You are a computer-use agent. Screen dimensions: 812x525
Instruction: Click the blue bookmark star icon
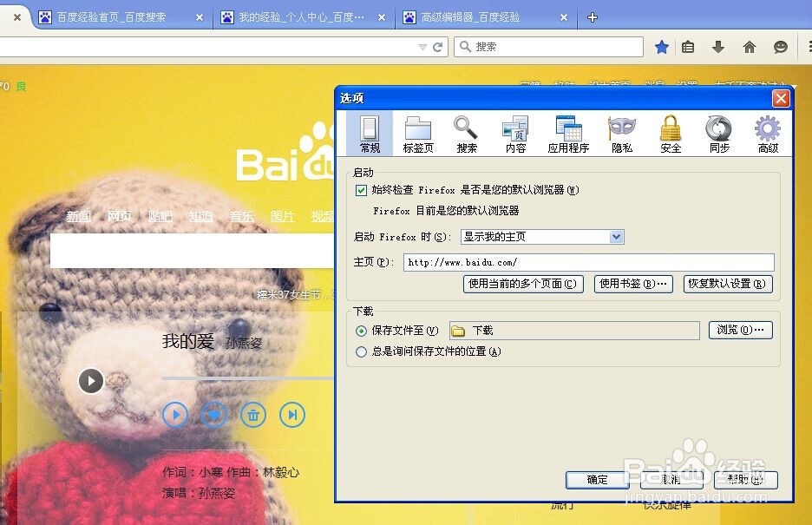click(661, 47)
